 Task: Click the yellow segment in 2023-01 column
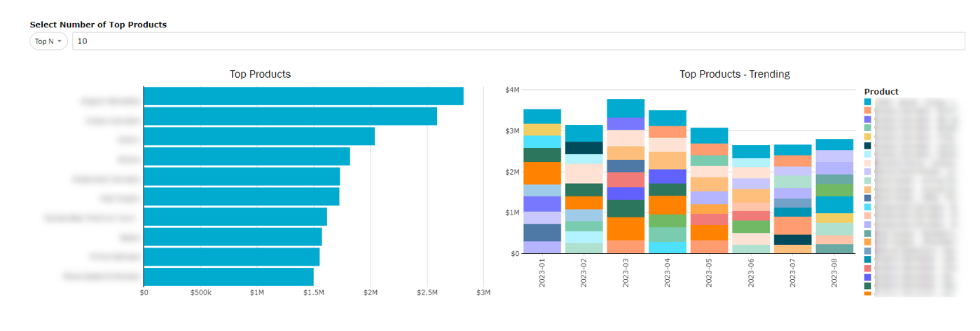coord(542,130)
